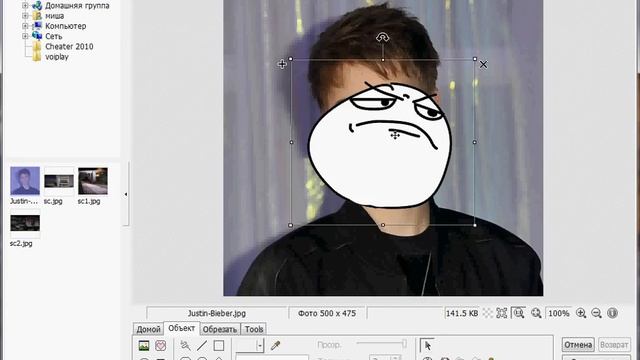Screen dimensions: 640x360
Task: Expand the миша tree node
Action: 25,16
